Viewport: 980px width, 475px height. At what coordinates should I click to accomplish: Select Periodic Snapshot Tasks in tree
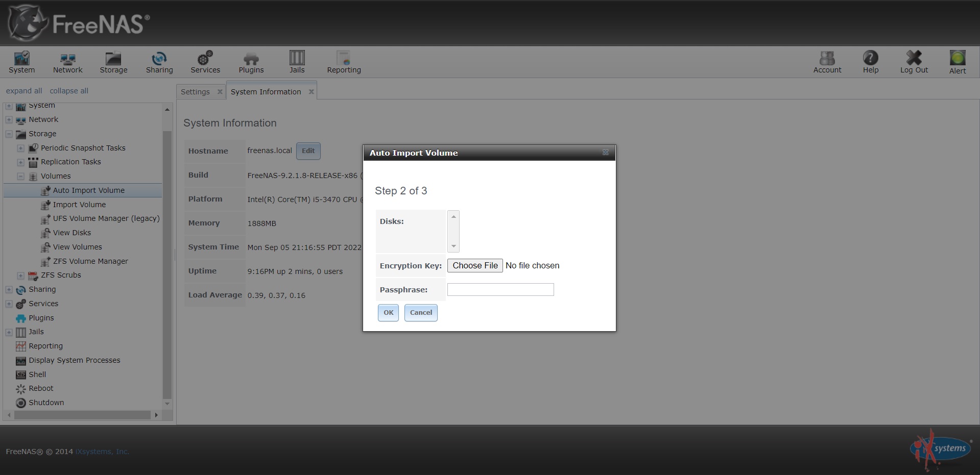83,148
